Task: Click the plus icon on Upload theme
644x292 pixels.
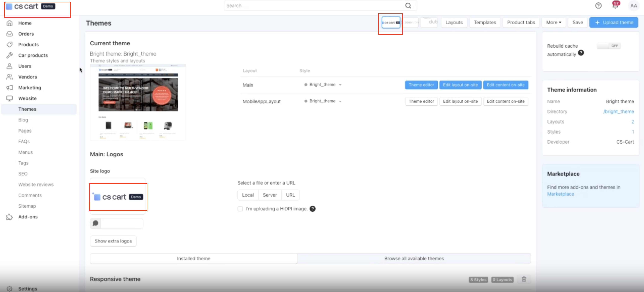Action: [597, 23]
